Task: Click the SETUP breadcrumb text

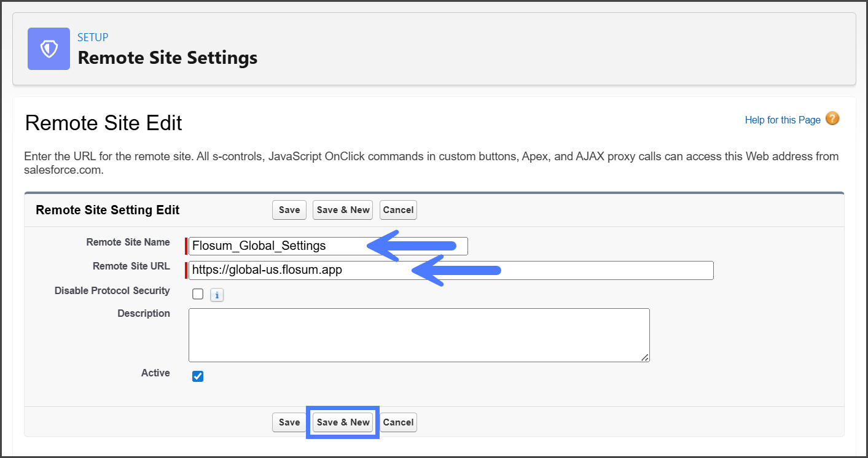Action: (x=93, y=37)
